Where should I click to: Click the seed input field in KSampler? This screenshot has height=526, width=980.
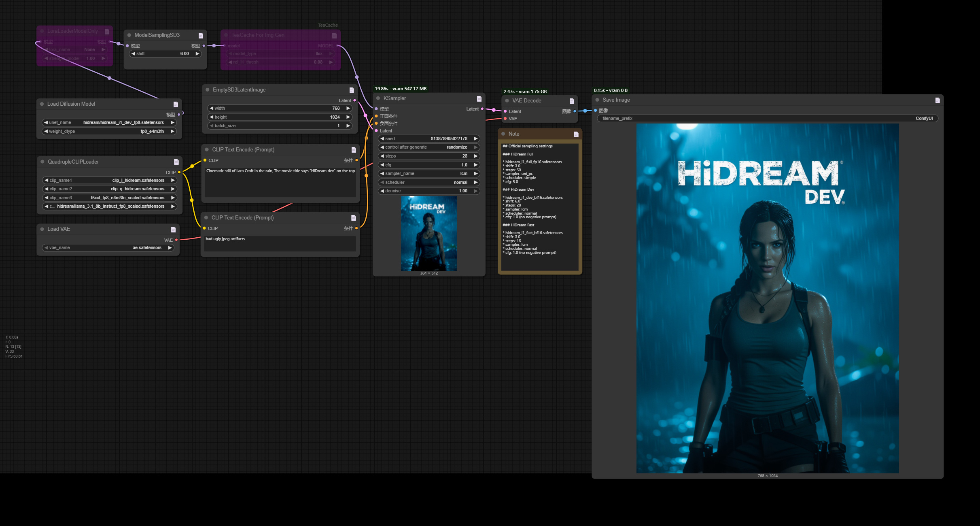coord(429,138)
